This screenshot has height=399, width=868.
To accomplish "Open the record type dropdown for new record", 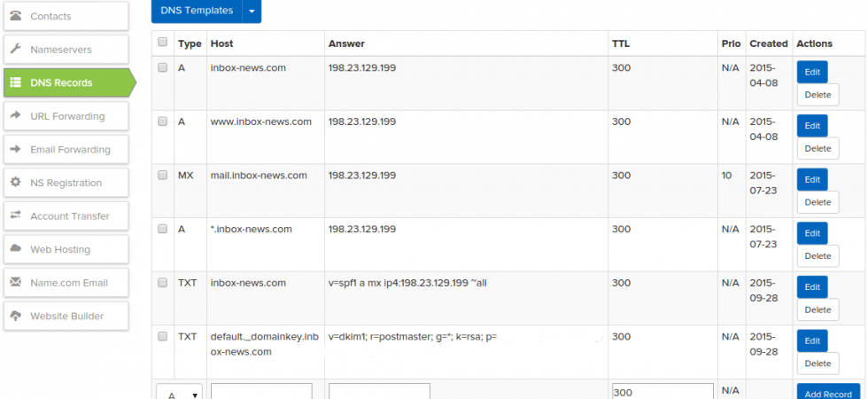I will pyautogui.click(x=179, y=392).
